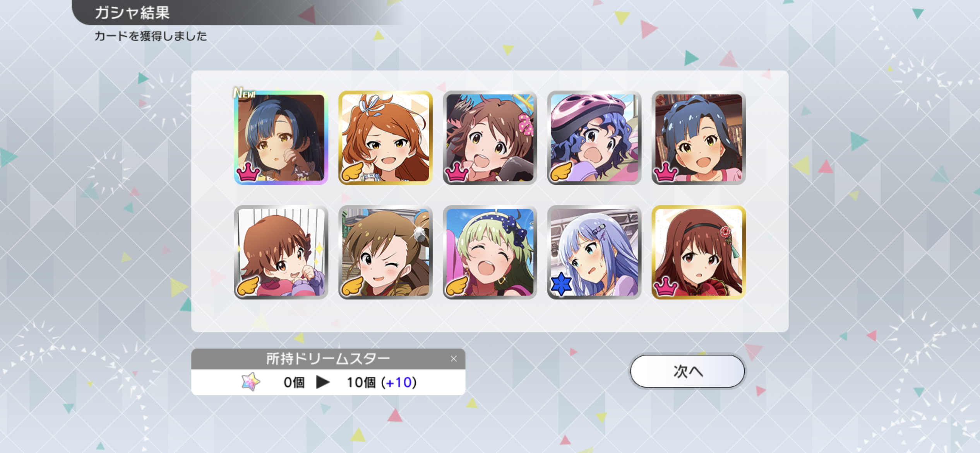Click the black arrow in Dream Star count
Image resolution: width=980 pixels, height=453 pixels.
click(323, 382)
